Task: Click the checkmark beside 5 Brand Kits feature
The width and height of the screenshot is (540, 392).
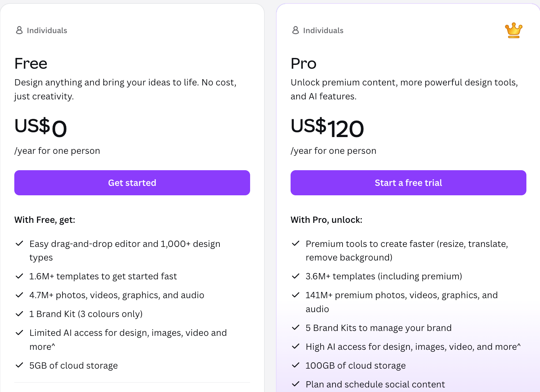Action: pyautogui.click(x=295, y=327)
